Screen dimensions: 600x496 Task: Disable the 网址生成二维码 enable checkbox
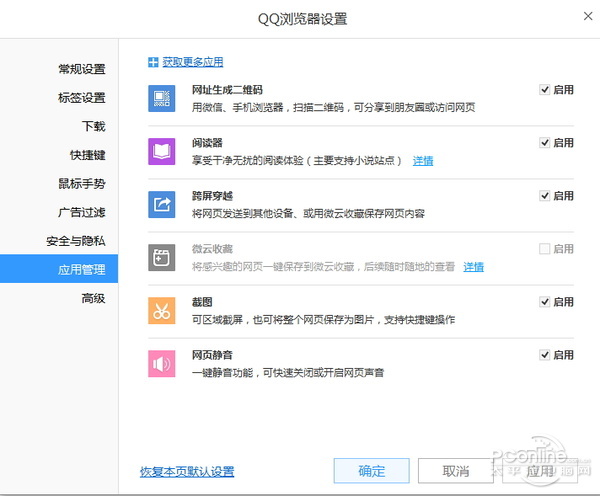point(545,90)
